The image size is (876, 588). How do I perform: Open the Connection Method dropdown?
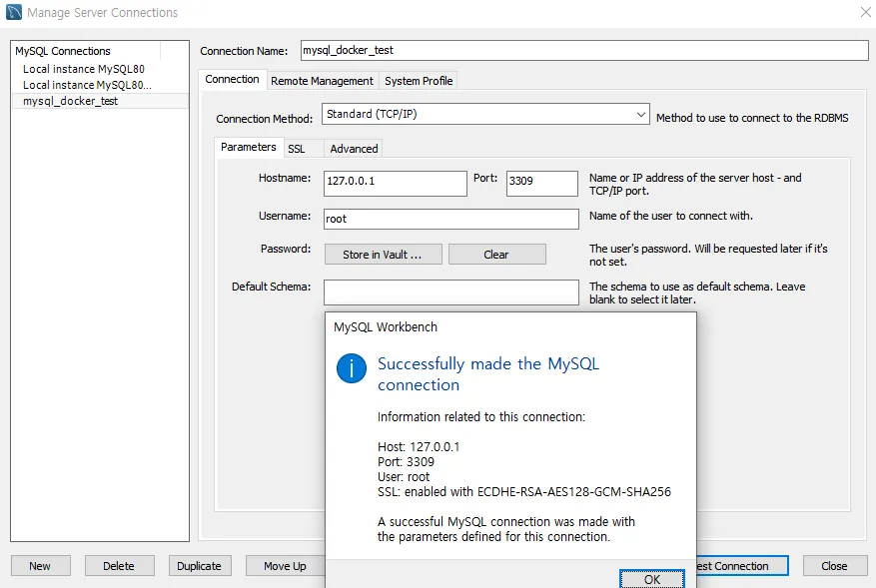click(x=485, y=114)
